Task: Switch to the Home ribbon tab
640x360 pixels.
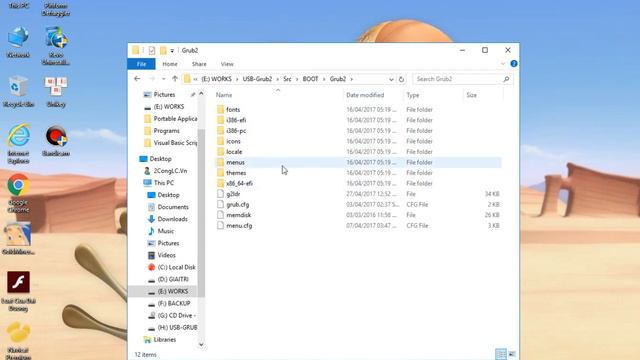Action: coord(170,64)
